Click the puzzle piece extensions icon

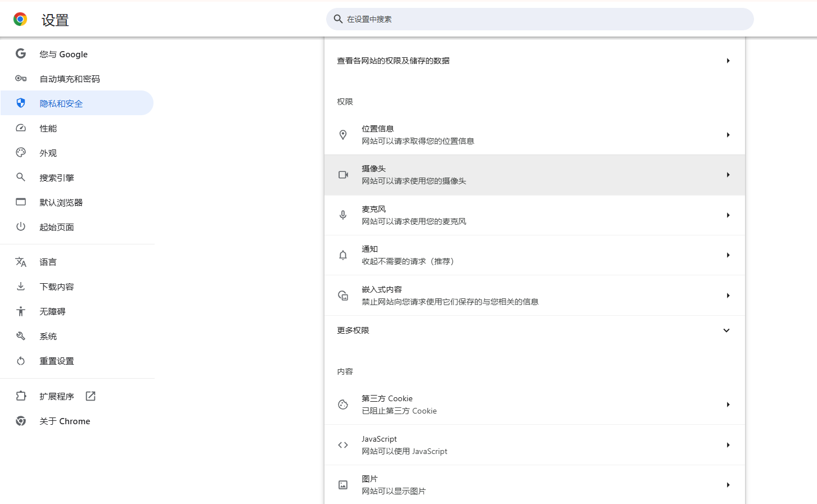(x=21, y=396)
